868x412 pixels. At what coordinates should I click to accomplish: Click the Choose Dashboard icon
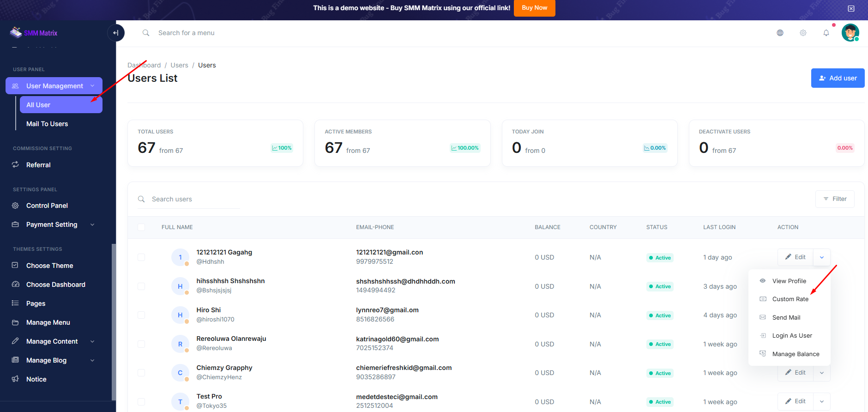15,285
